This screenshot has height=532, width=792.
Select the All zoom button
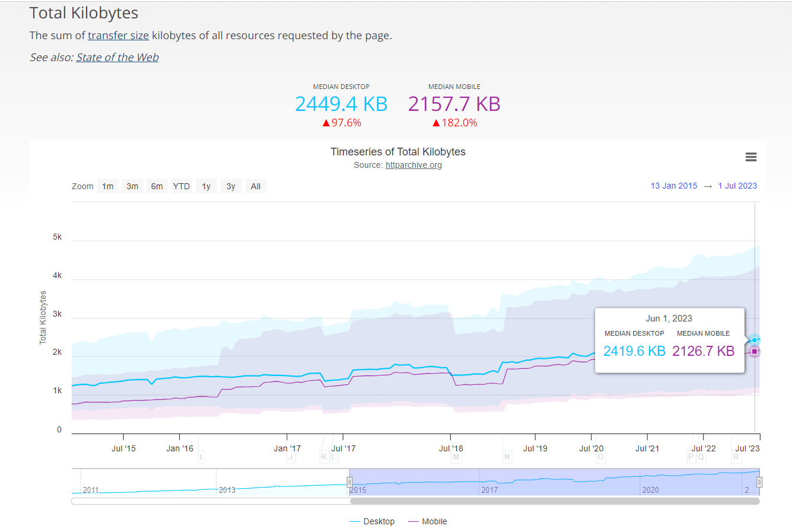point(256,186)
